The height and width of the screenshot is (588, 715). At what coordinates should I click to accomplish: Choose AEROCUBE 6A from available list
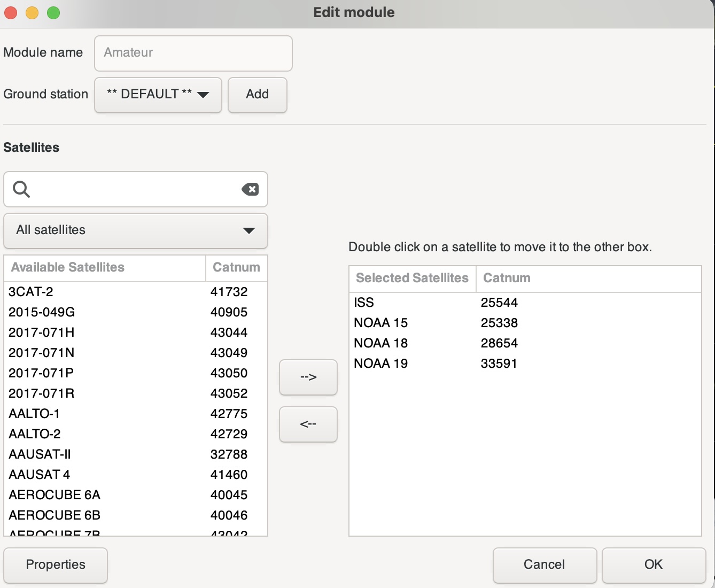(x=55, y=495)
